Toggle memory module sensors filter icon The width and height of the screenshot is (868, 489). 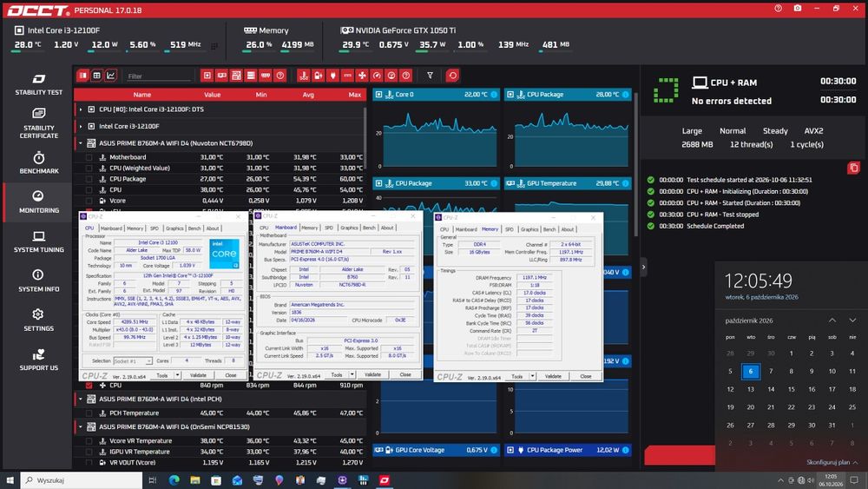[x=266, y=76]
